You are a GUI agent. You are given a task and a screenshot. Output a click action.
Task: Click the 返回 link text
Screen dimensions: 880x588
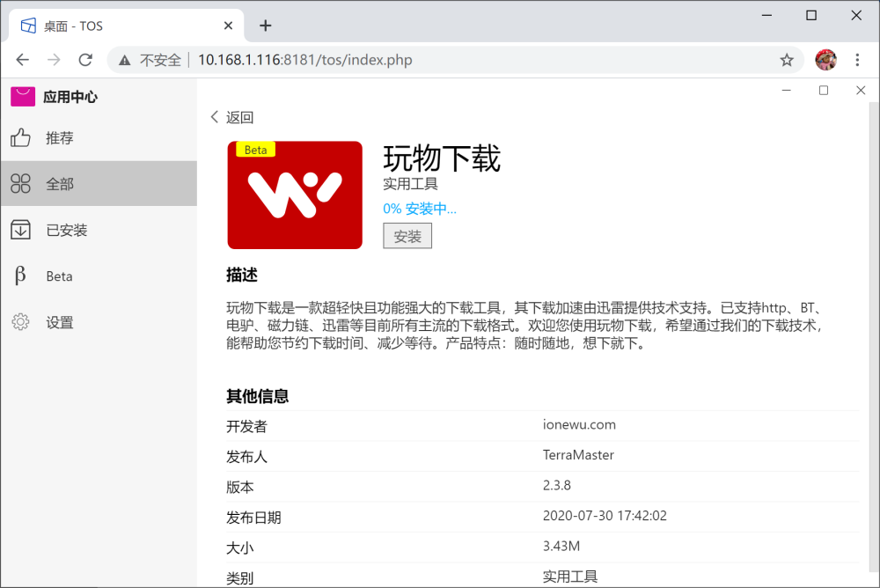click(239, 117)
